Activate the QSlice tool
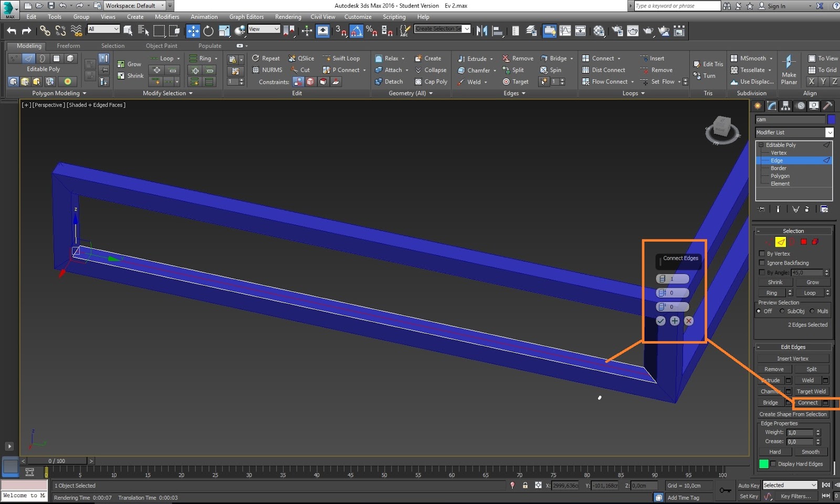The height and width of the screenshot is (504, 840). point(301,58)
